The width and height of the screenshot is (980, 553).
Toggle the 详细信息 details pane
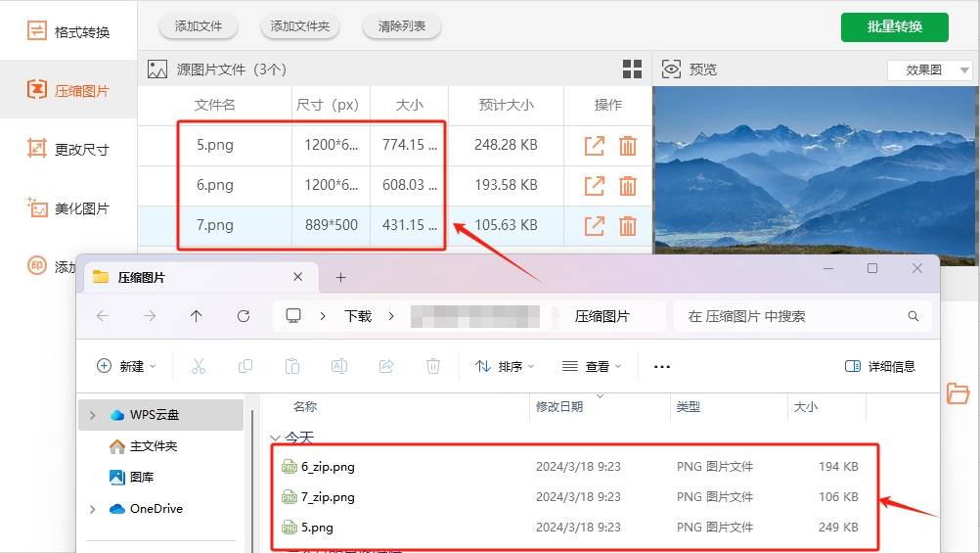pos(880,366)
